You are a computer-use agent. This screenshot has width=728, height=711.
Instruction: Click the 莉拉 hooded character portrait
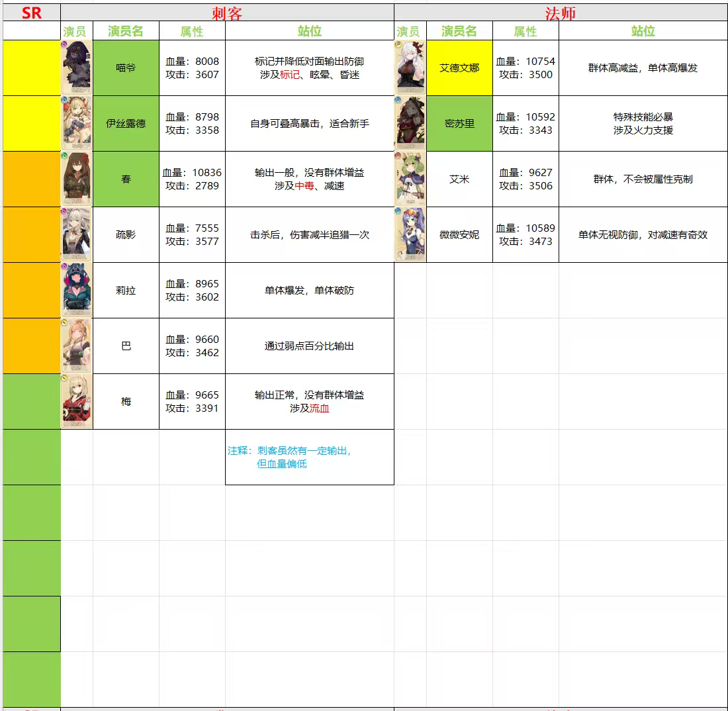pos(77,290)
